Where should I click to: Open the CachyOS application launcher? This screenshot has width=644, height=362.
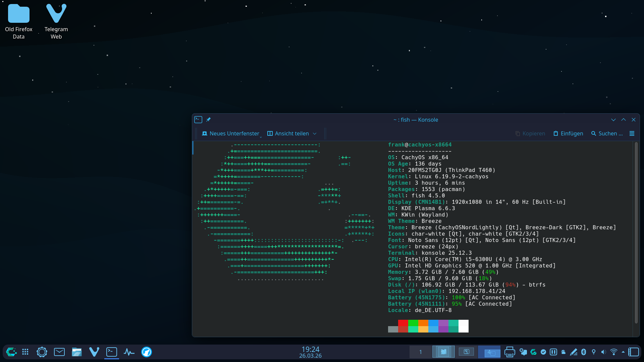11,352
